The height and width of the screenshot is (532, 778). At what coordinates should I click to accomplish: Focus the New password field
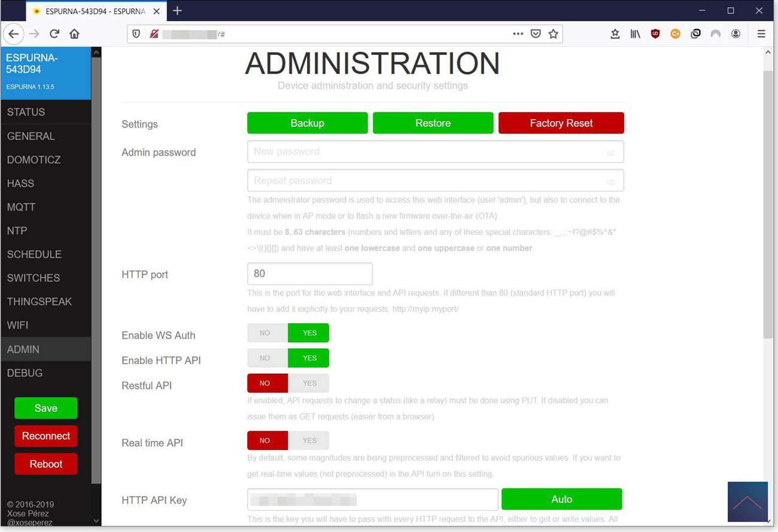pyautogui.click(x=436, y=151)
